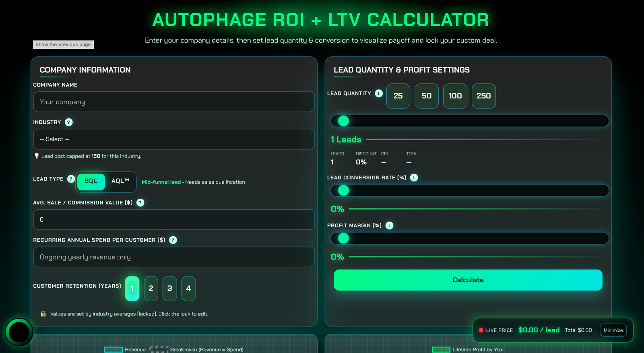Unlock values via the lock icon
Screen dimensions: 644x353
pos(43,314)
